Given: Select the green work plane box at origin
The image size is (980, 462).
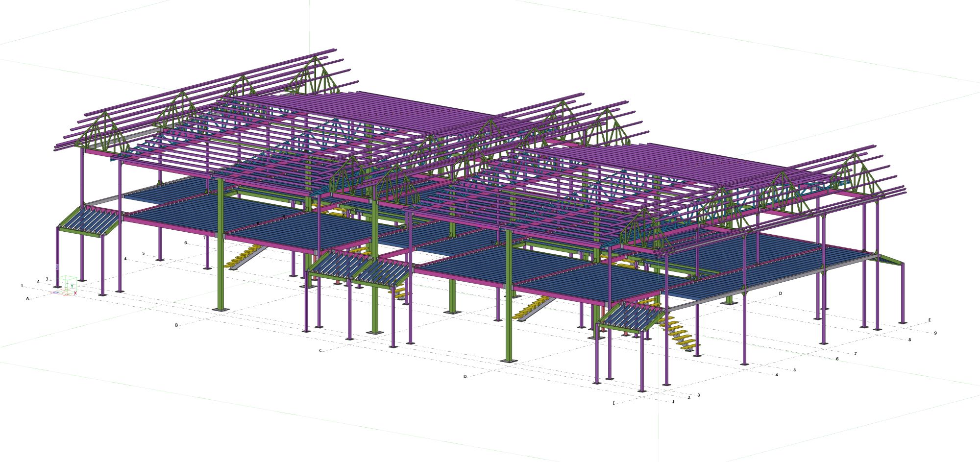Looking at the screenshot, I should tap(68, 278).
